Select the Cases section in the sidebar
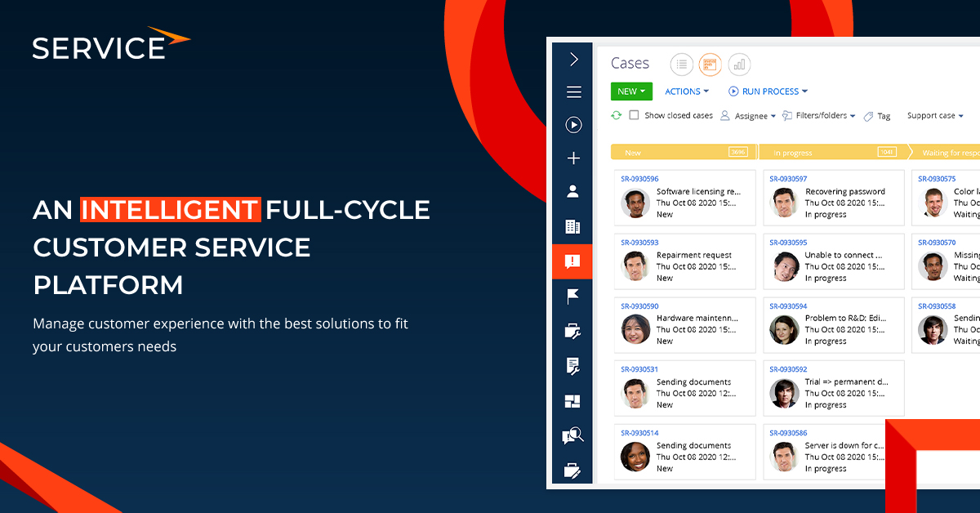The image size is (980, 513). [x=572, y=261]
